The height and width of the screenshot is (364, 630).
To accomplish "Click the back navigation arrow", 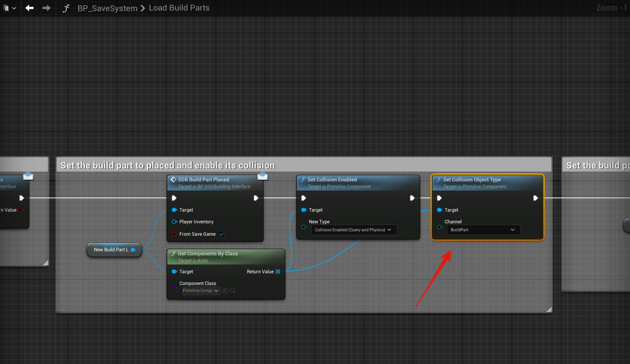I will point(29,8).
